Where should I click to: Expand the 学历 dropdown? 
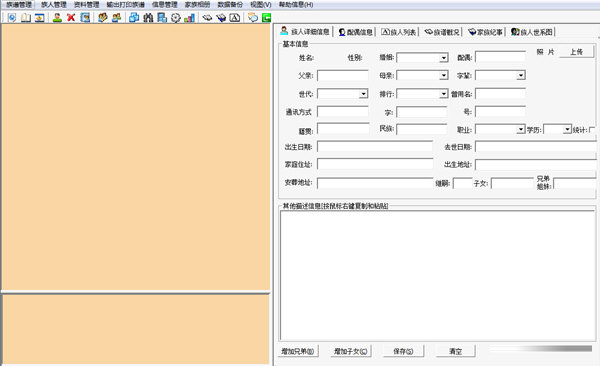[x=567, y=129]
